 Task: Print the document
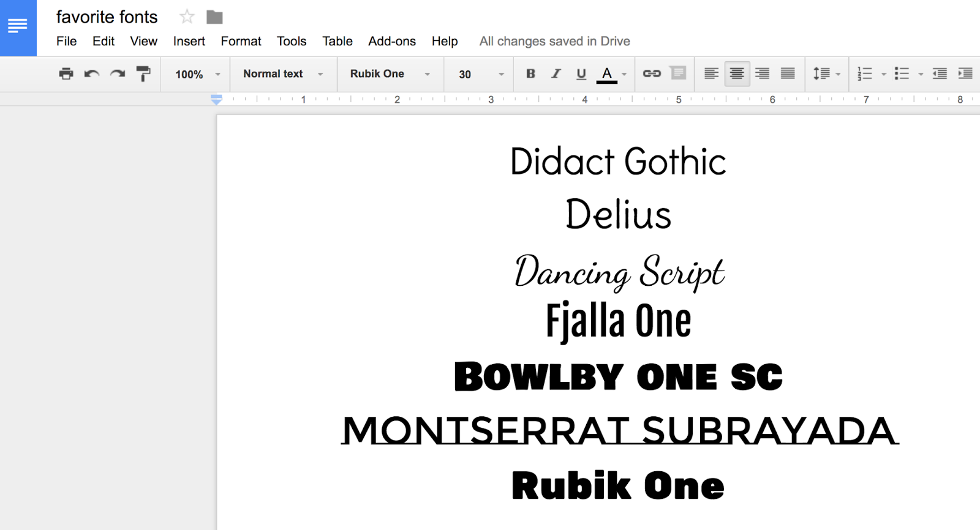[x=66, y=74]
